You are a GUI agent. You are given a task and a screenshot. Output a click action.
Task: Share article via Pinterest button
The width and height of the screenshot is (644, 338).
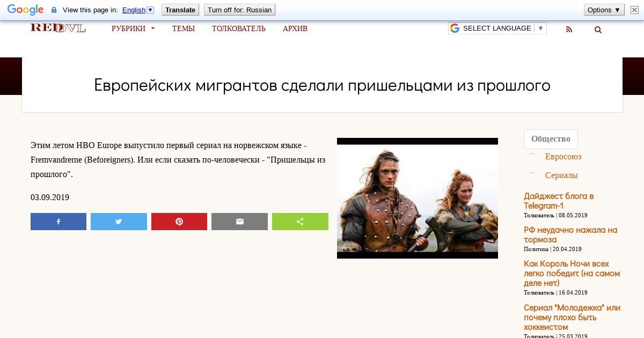pyautogui.click(x=179, y=222)
